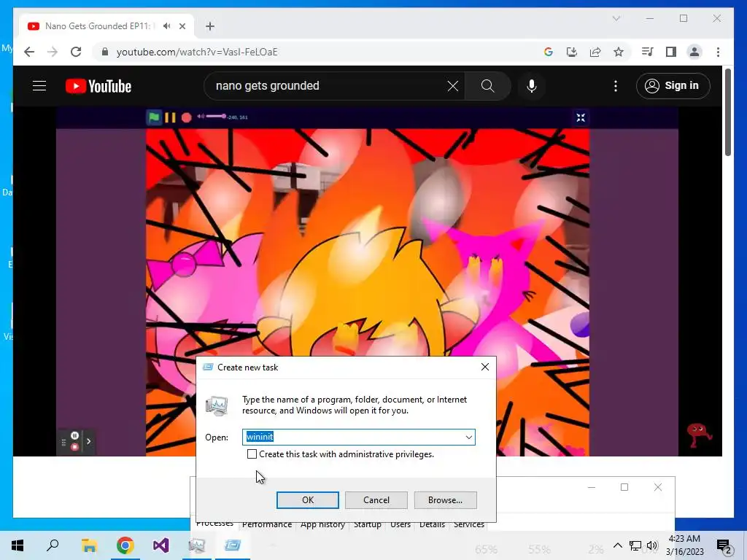
Task: Open the notification center icon
Action: pyautogui.click(x=724, y=546)
